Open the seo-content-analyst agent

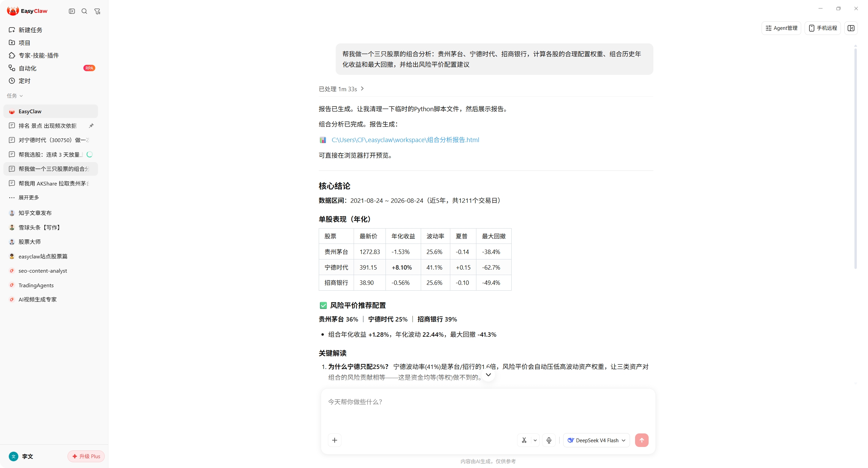tap(51, 271)
